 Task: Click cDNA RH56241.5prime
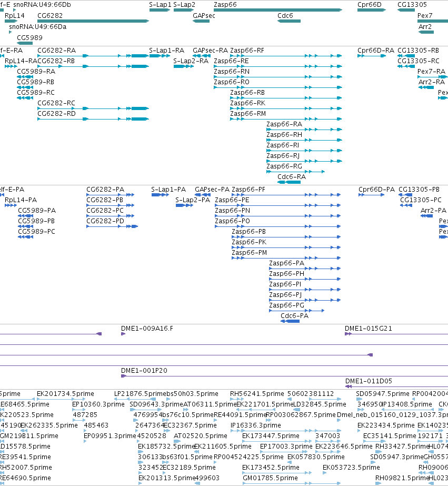pyautogui.click(x=237, y=399)
